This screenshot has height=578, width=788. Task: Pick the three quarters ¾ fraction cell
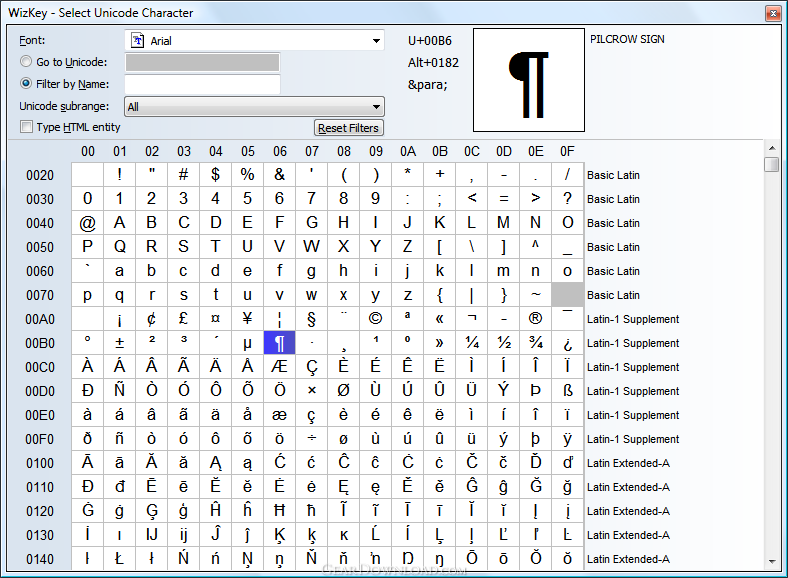535,343
